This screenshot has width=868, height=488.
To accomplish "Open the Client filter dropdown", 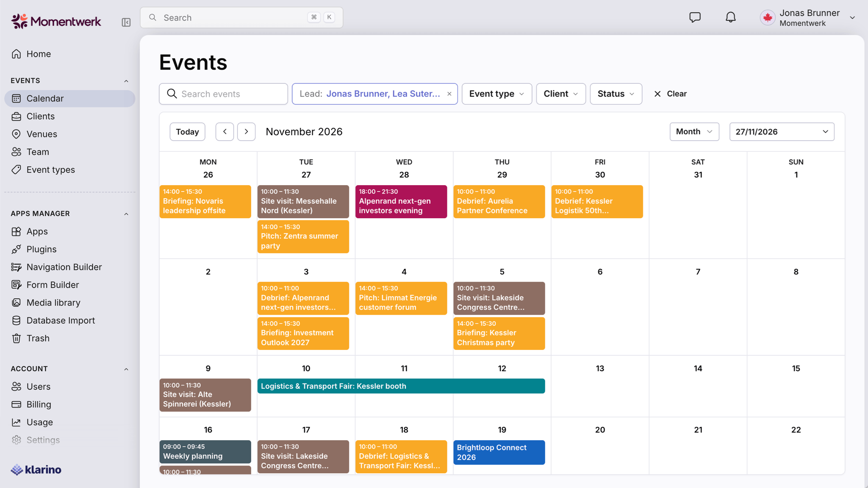I will (x=561, y=94).
